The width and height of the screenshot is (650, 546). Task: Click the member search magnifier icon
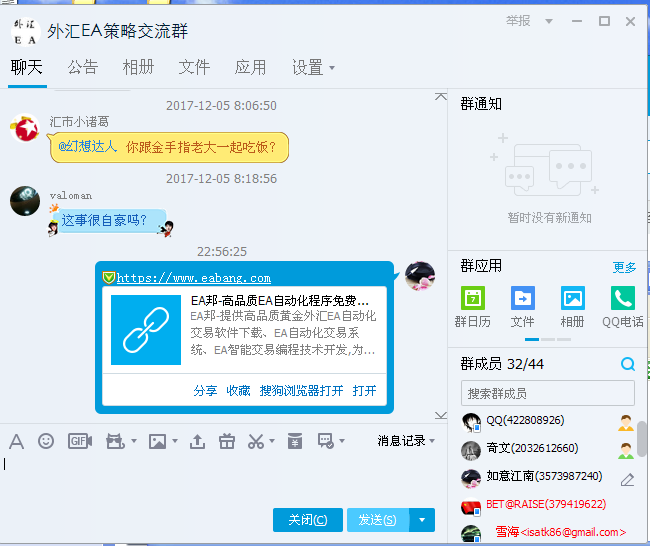[x=628, y=364]
